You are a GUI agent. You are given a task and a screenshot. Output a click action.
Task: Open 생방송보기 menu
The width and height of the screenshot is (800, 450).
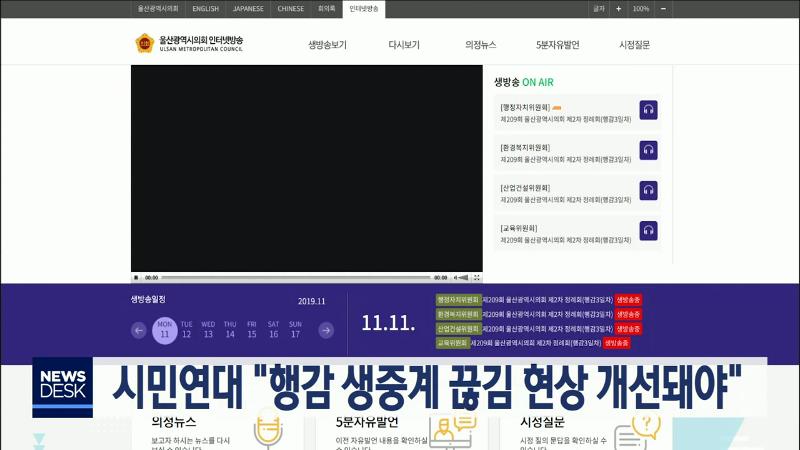click(x=327, y=45)
